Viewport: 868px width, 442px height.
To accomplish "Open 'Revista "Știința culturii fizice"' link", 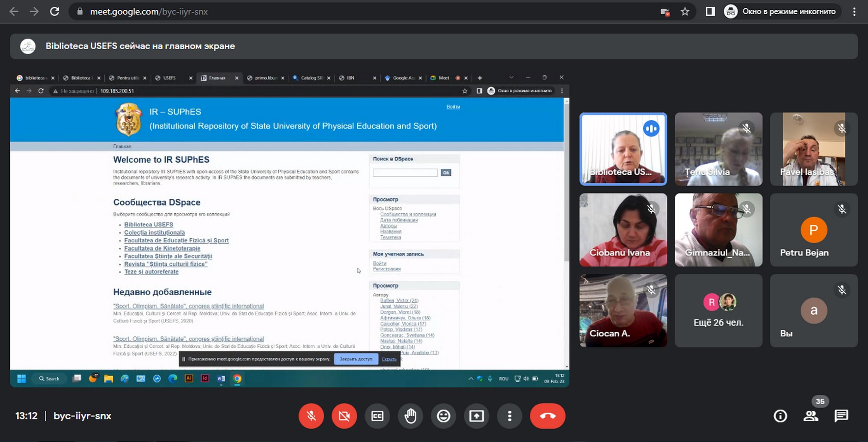I will [x=166, y=264].
